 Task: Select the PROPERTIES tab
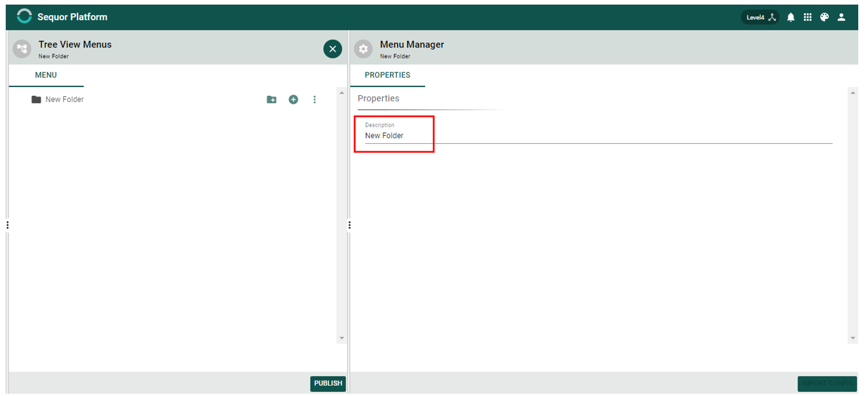[x=387, y=75]
